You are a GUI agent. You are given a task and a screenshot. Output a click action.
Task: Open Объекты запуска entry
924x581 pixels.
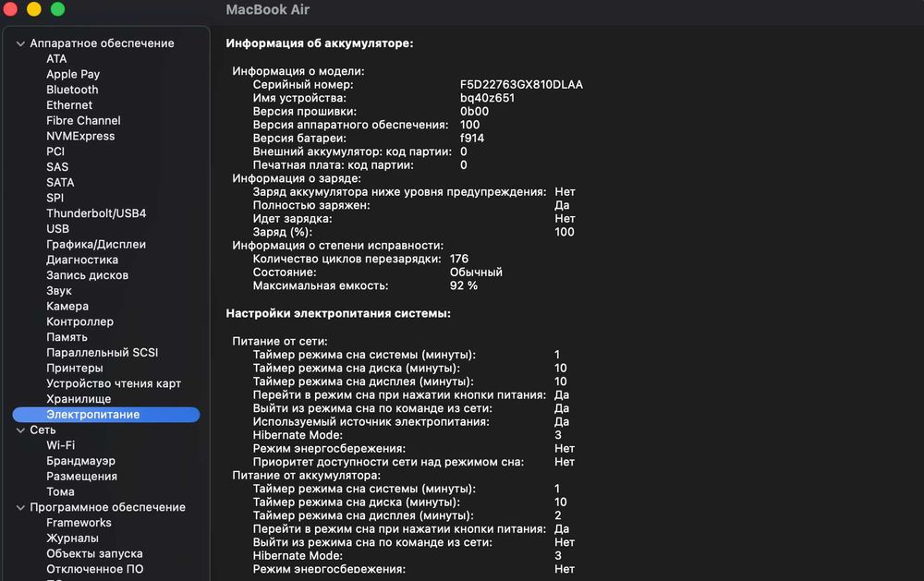click(x=95, y=554)
